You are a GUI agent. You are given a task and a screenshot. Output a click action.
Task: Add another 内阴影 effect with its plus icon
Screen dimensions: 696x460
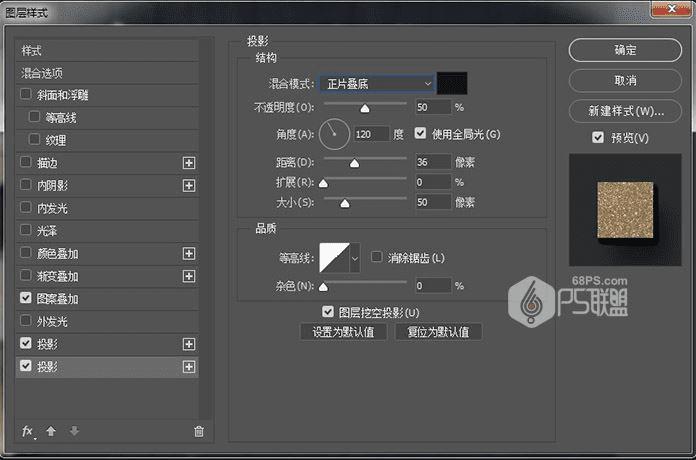(189, 186)
